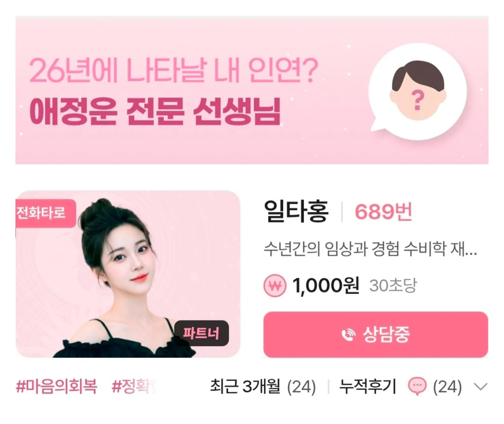This screenshot has height=424, width=504.
Task: Click the won currency coin icon
Action: (275, 286)
